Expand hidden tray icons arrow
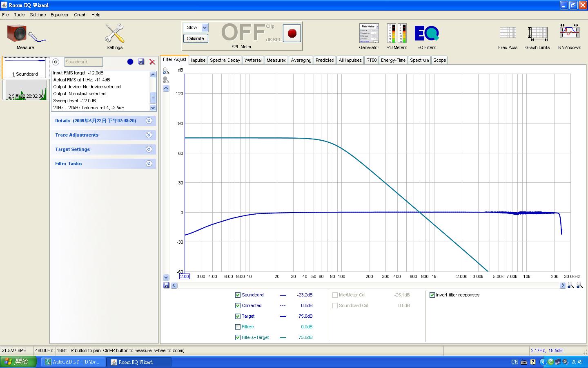 coord(543,362)
